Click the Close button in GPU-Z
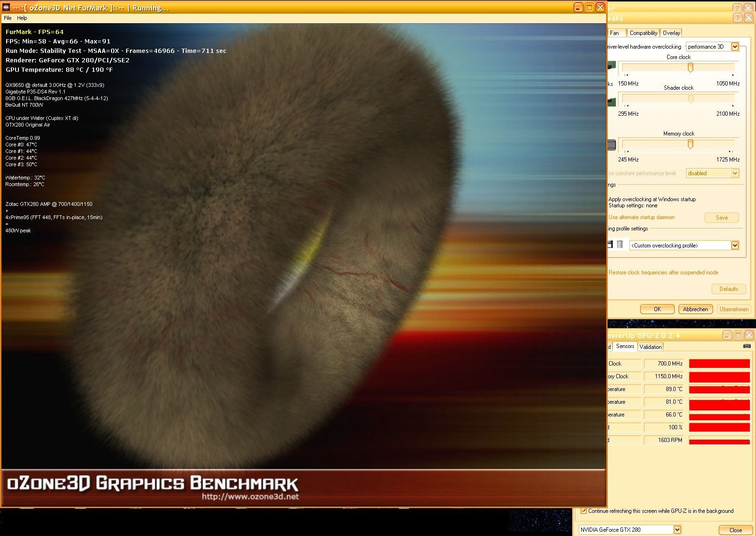This screenshot has height=536, width=756. (x=735, y=530)
